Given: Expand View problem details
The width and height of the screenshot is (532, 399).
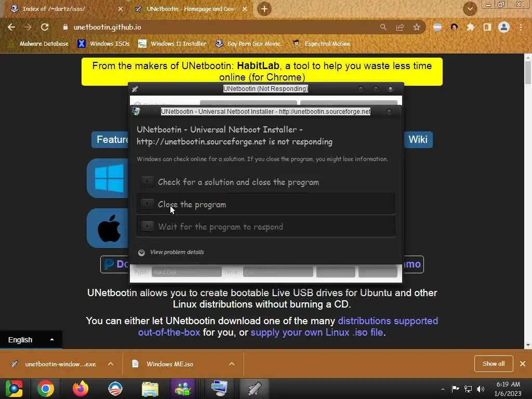Looking at the screenshot, I should 171,252.
